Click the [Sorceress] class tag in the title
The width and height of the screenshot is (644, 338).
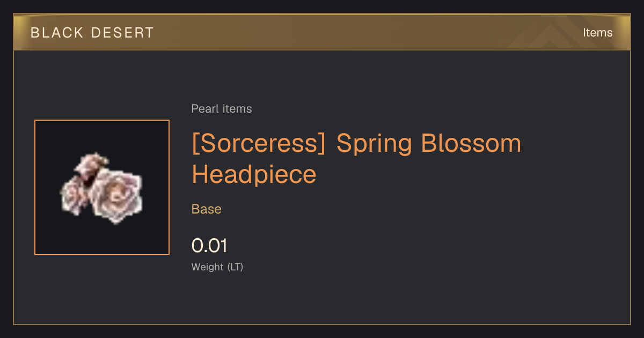point(259,144)
